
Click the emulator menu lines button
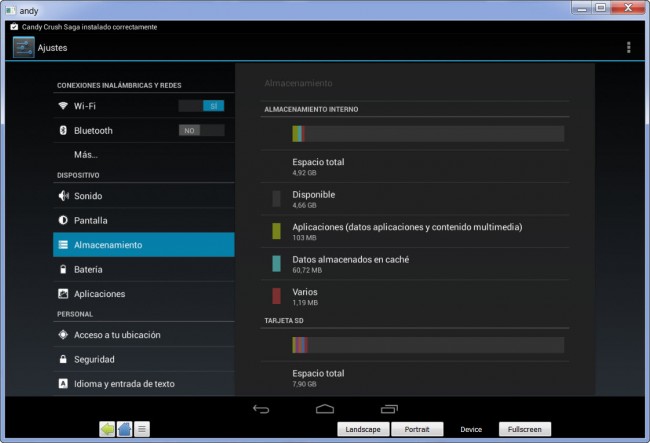[142, 429]
